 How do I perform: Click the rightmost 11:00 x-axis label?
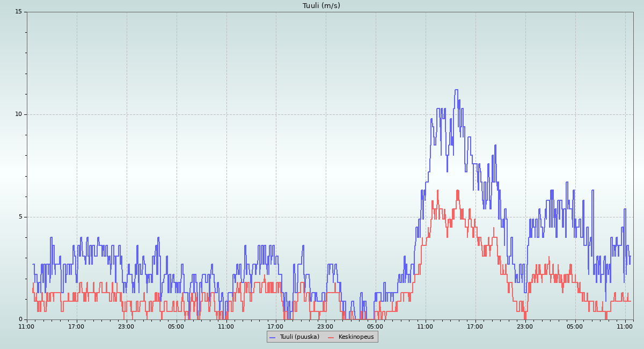625,326
